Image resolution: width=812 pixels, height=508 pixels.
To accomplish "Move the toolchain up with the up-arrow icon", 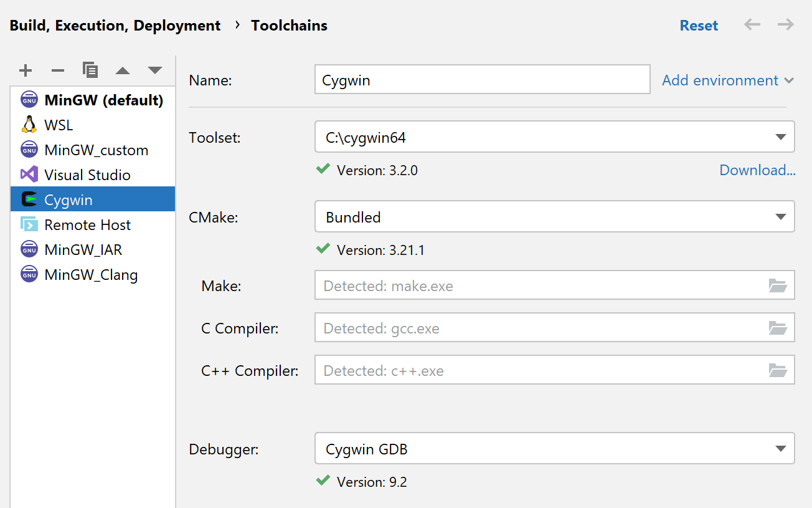I will pos(123,70).
